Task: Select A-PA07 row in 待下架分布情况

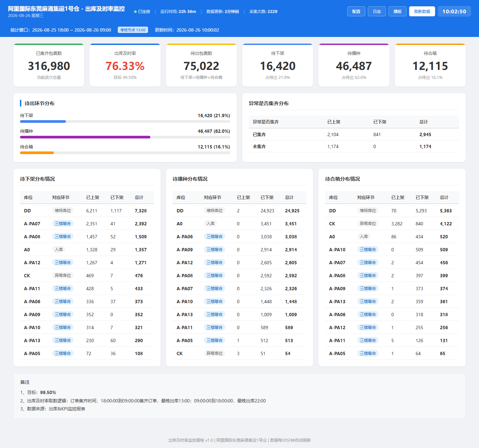Action: point(87,224)
